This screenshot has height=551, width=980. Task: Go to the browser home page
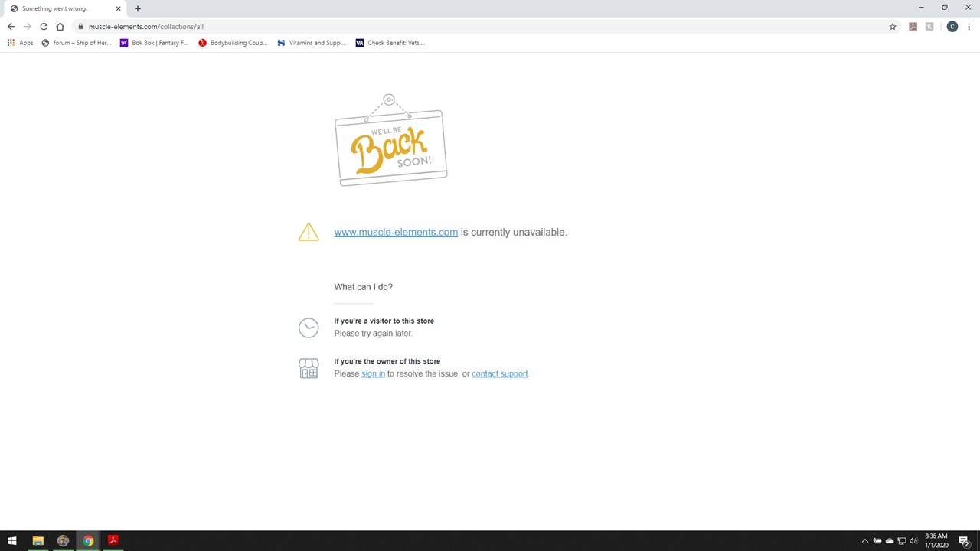(x=60, y=26)
